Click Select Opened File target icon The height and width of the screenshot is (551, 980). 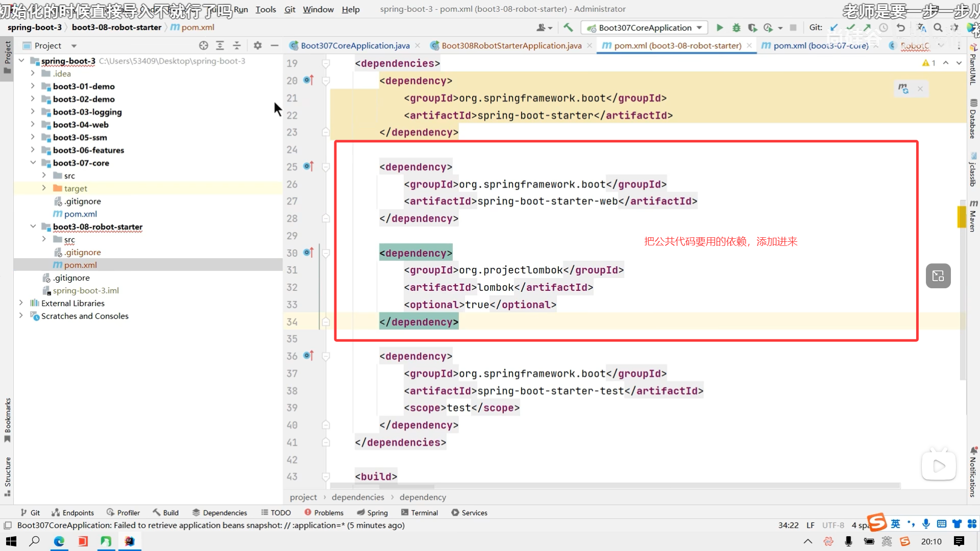204,45
